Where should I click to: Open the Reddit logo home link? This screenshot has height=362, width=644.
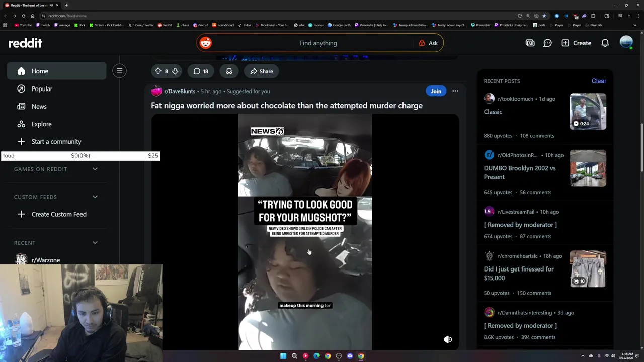pos(25,43)
